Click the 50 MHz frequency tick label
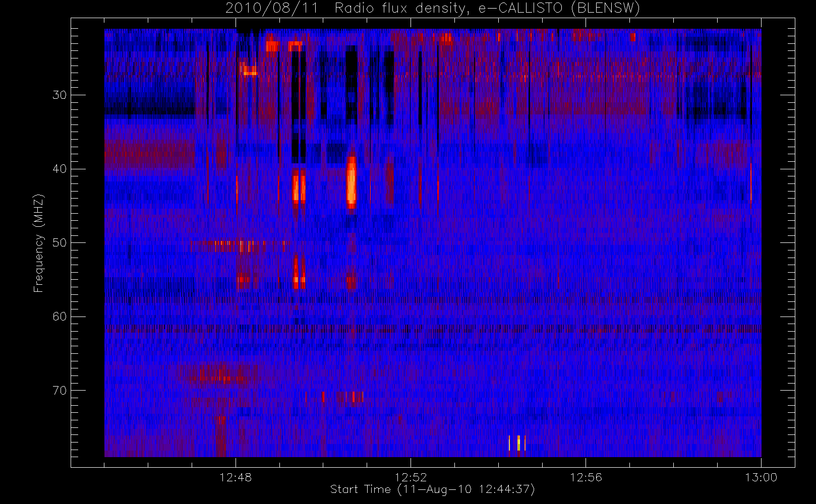Image resolution: width=816 pixels, height=504 pixels. [x=60, y=242]
